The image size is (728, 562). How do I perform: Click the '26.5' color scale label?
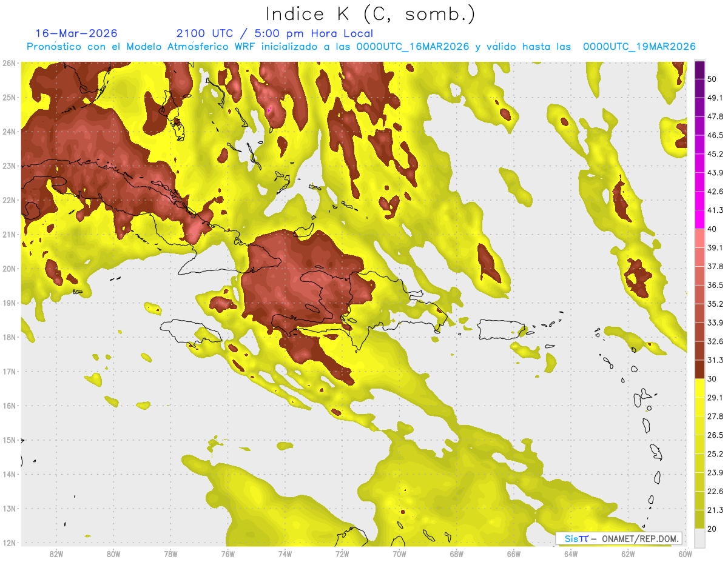point(715,435)
